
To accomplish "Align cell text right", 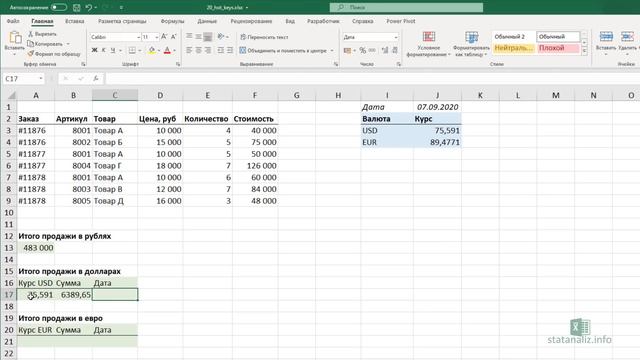I will [208, 50].
